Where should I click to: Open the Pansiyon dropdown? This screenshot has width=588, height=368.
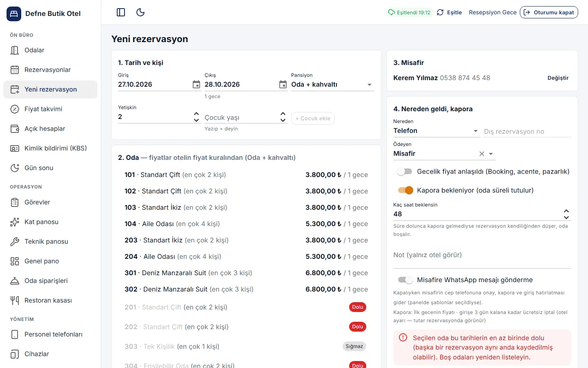click(x=332, y=85)
